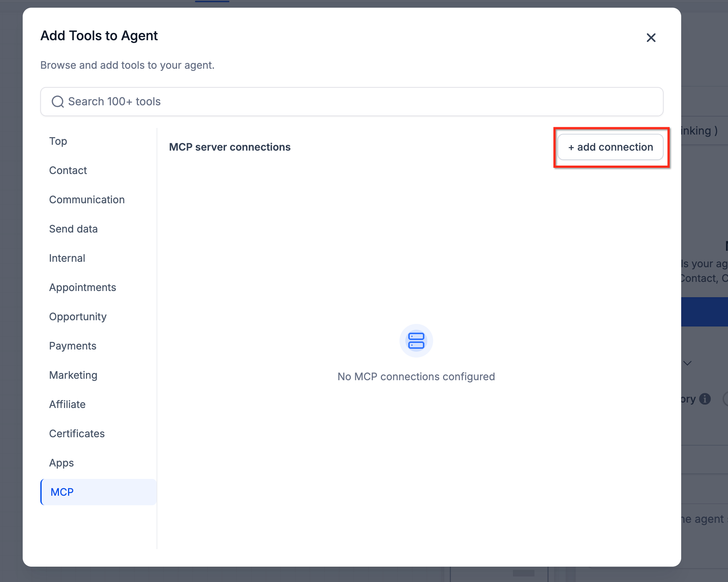Click the search magnifier icon
This screenshot has width=728, height=582.
pyautogui.click(x=57, y=102)
